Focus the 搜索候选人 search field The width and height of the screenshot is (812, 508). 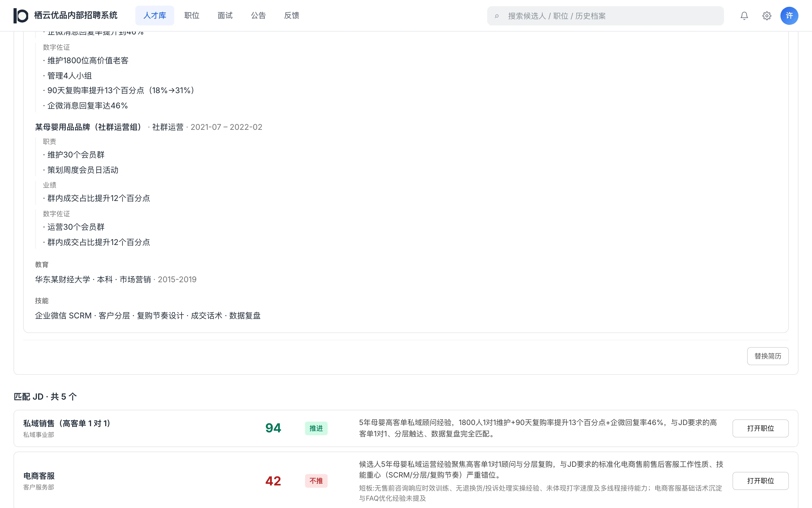pos(605,16)
